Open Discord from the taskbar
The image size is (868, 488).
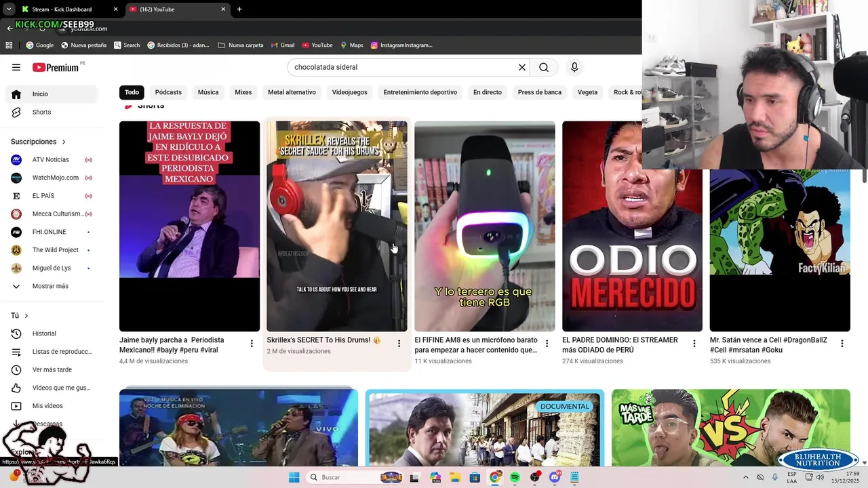click(x=555, y=477)
